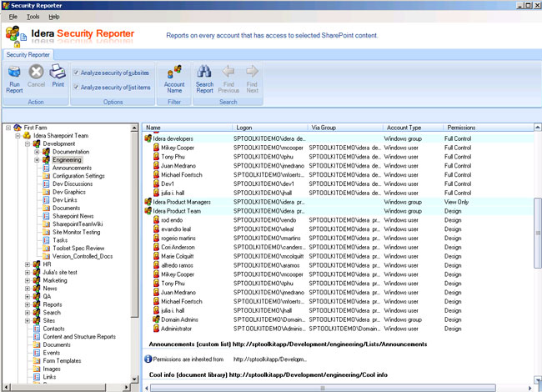Screen dimensions: 542x392
Task: Click the Idera developers group icon
Action: (x=148, y=138)
